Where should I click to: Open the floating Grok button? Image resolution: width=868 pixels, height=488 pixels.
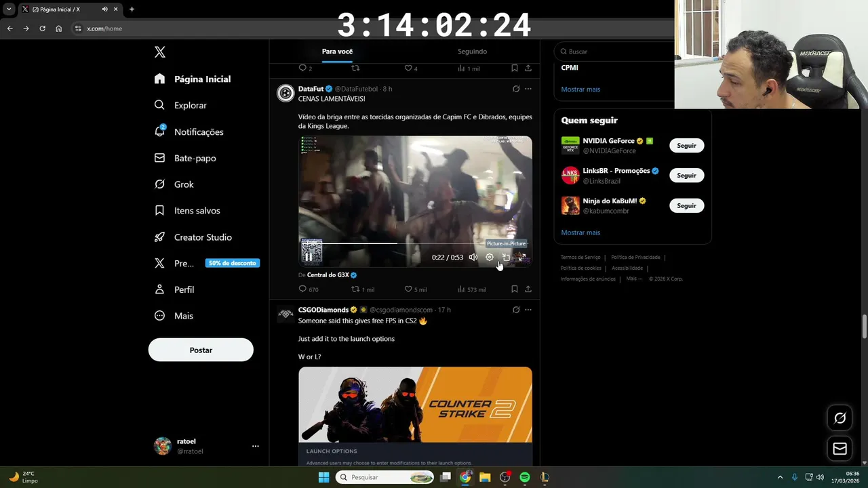pos(840,418)
